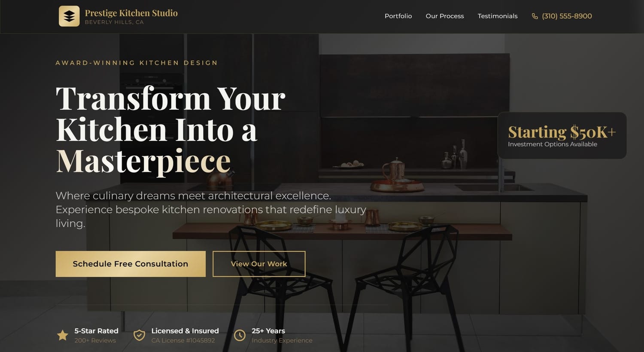Click the Starting $50K+ pricing card
644x352 pixels.
[x=562, y=135]
